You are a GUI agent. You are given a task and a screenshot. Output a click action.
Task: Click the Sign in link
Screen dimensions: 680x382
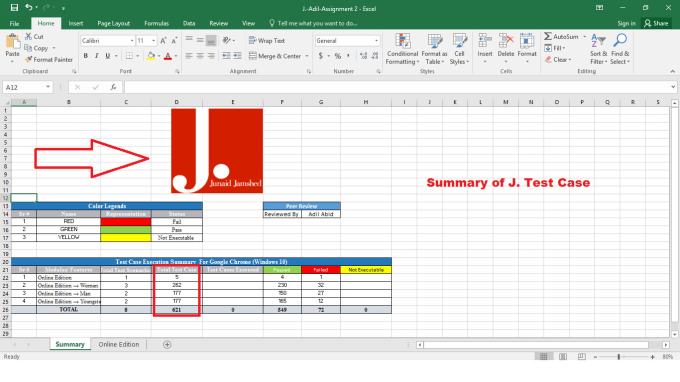coord(626,23)
